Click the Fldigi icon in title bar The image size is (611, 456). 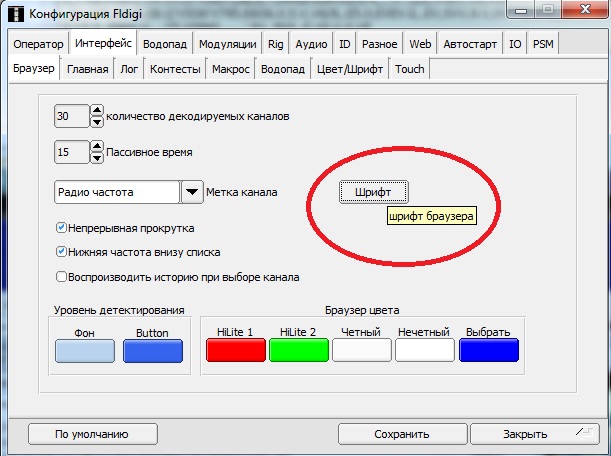tap(16, 15)
